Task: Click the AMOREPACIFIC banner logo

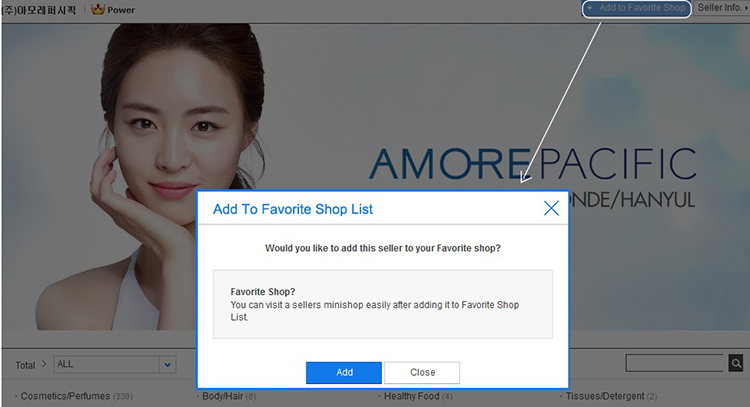Action: pos(532,164)
